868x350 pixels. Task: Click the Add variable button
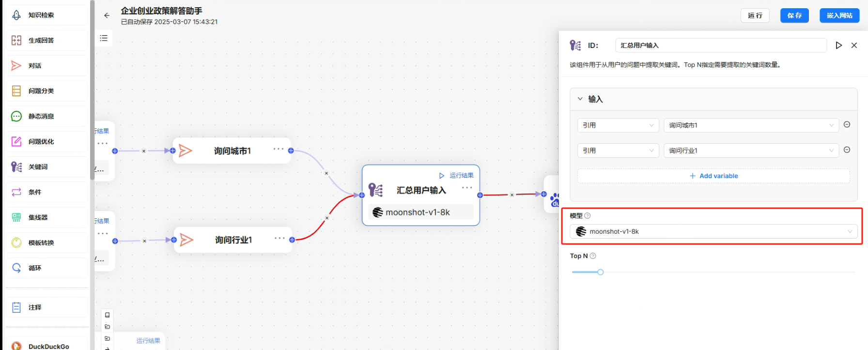[x=713, y=176]
